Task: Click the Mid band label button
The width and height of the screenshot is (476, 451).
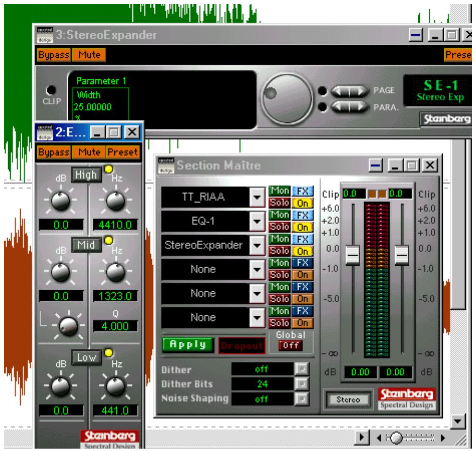Action: pyautogui.click(x=86, y=245)
